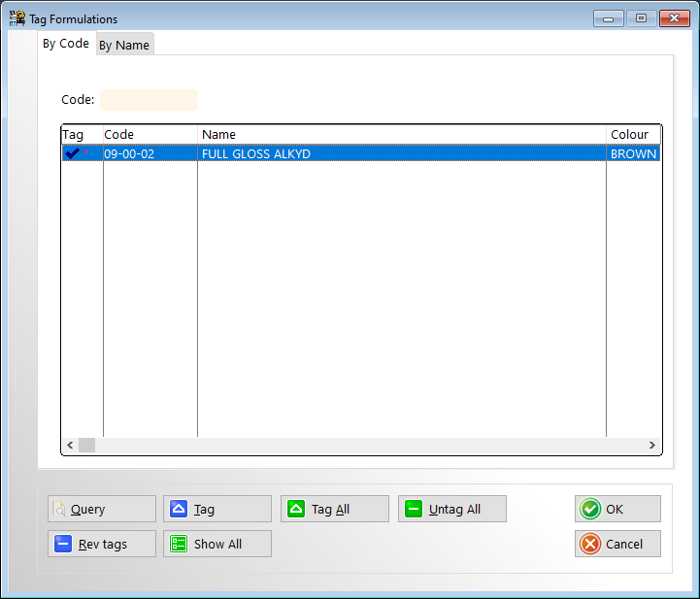The height and width of the screenshot is (599, 700).
Task: Click the orange X Cancel icon
Action: pos(589,545)
